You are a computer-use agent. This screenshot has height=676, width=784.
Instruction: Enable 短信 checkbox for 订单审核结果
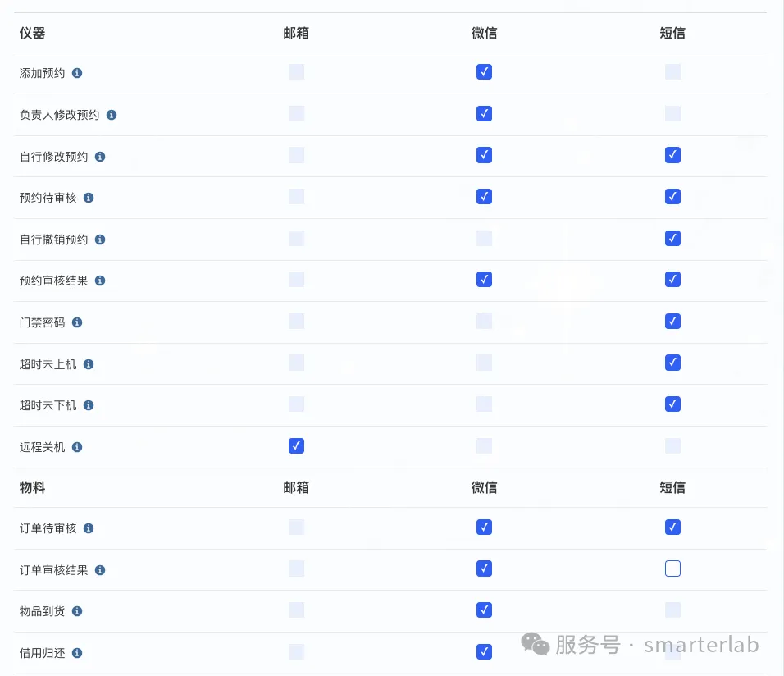click(x=672, y=569)
